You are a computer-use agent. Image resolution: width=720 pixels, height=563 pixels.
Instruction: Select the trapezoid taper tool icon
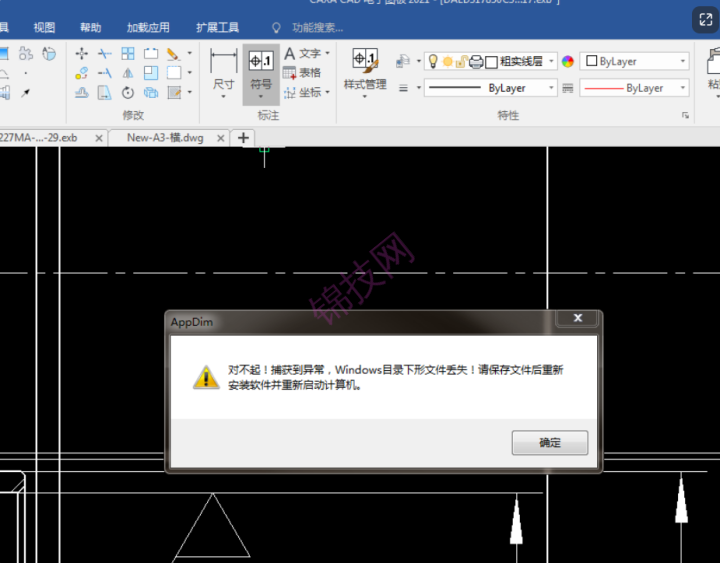105,93
